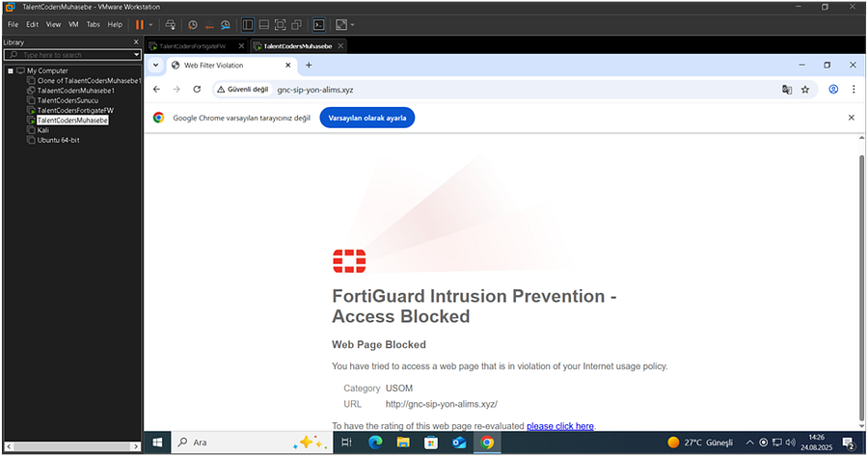Open the guest Windows Start menu
This screenshot has height=456, width=868.
[157, 443]
